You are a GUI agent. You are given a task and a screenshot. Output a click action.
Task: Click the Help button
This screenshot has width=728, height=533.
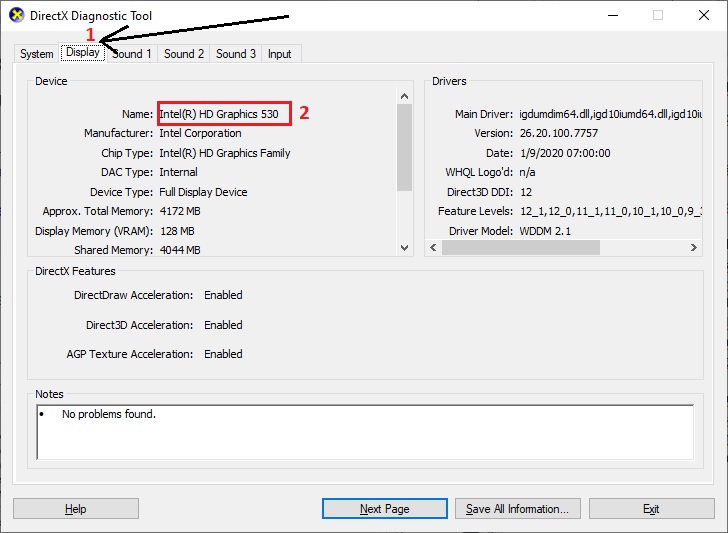click(x=76, y=509)
